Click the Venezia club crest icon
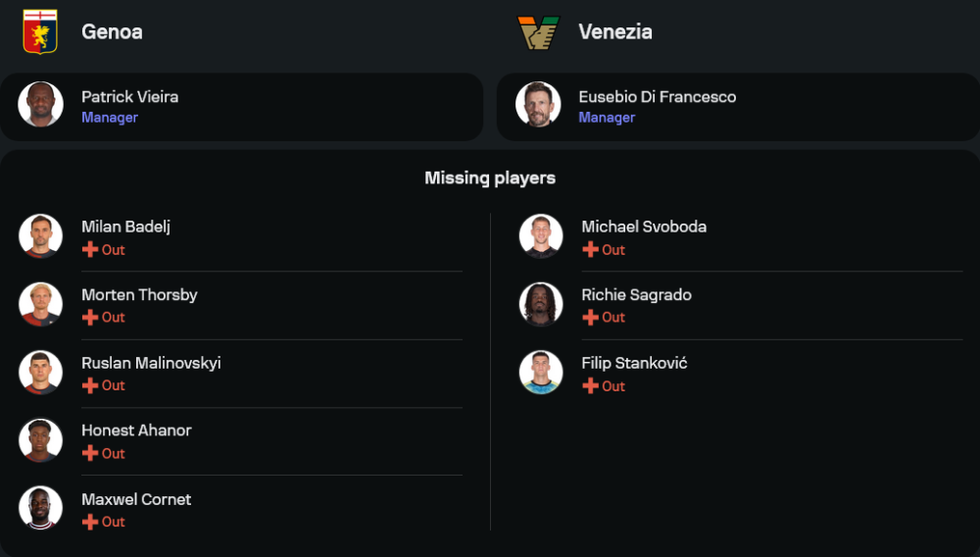 click(538, 32)
